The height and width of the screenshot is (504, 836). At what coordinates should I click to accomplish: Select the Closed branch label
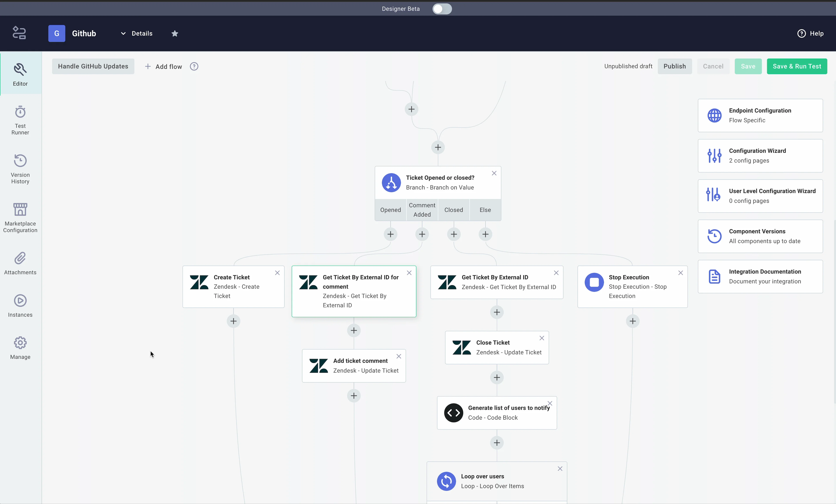click(x=454, y=210)
